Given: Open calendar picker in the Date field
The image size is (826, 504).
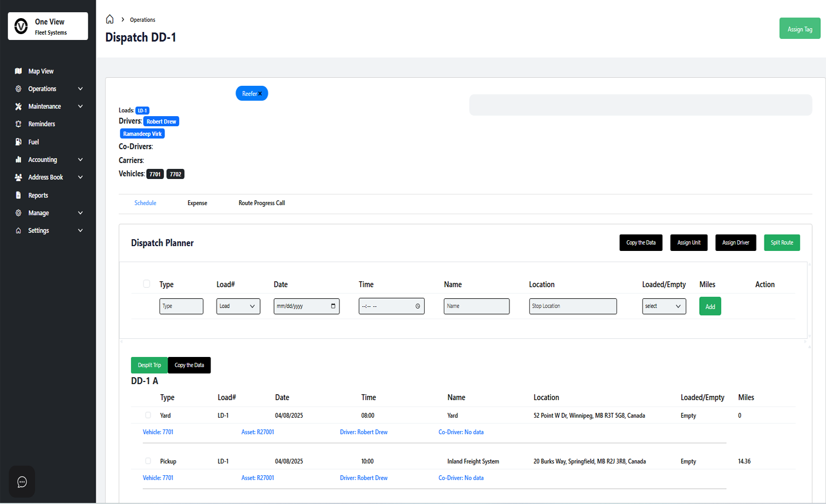Looking at the screenshot, I should pos(333,306).
